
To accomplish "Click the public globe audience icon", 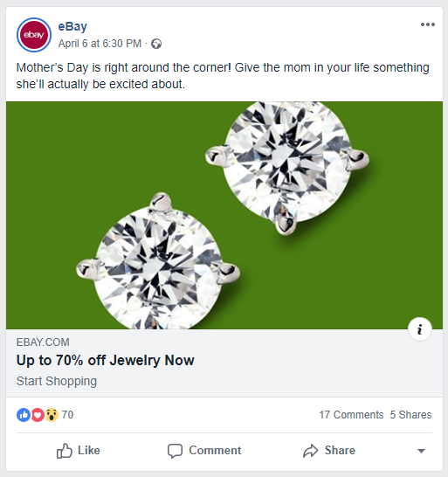I will [x=156, y=44].
